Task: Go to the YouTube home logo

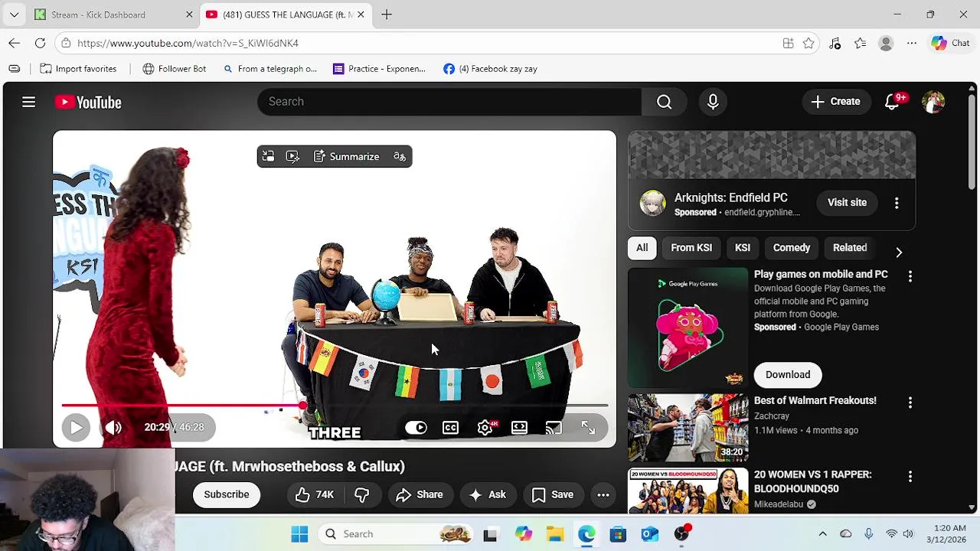Action: (x=88, y=102)
